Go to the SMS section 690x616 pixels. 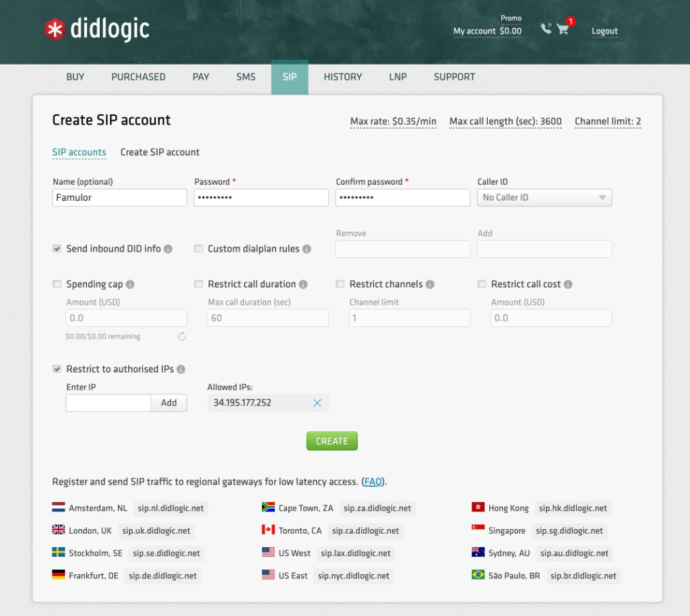pos(245,77)
